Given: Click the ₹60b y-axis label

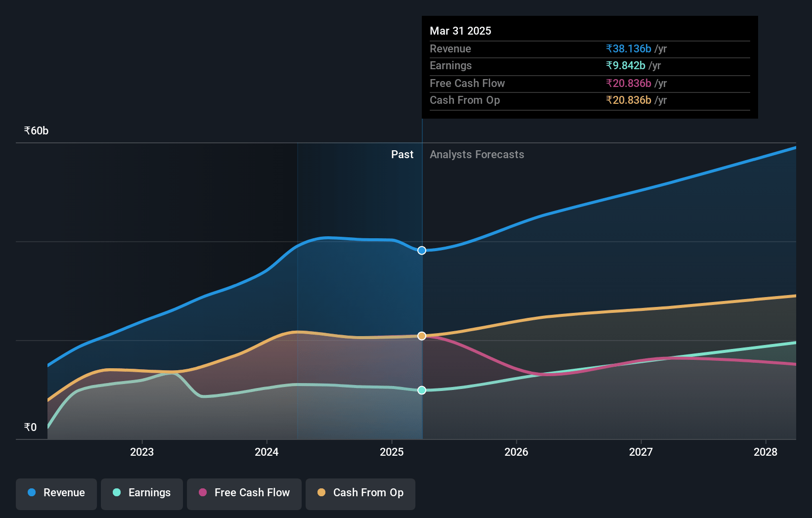Looking at the screenshot, I should coord(36,130).
